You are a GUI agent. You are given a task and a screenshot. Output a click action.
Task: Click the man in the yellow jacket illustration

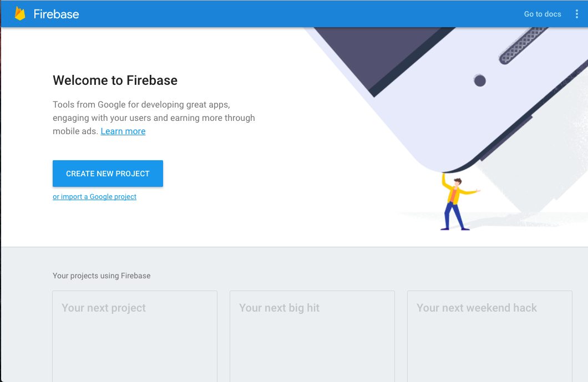coord(457,202)
